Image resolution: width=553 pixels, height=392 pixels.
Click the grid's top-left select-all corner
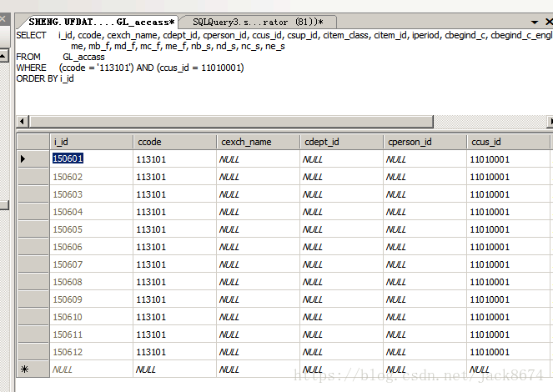coord(33,142)
